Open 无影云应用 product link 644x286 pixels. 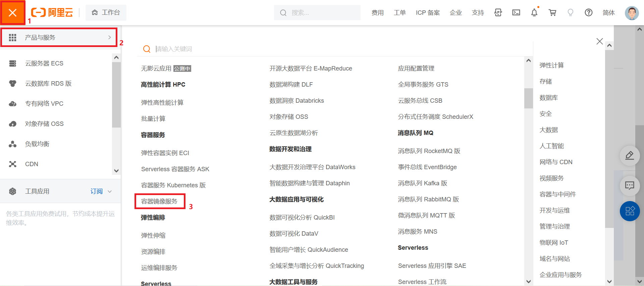coord(156,68)
